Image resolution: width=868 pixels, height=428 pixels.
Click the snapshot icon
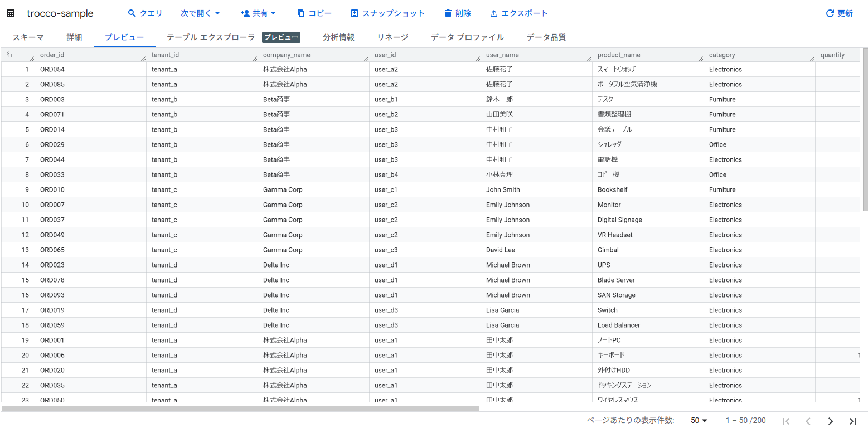[x=355, y=13]
